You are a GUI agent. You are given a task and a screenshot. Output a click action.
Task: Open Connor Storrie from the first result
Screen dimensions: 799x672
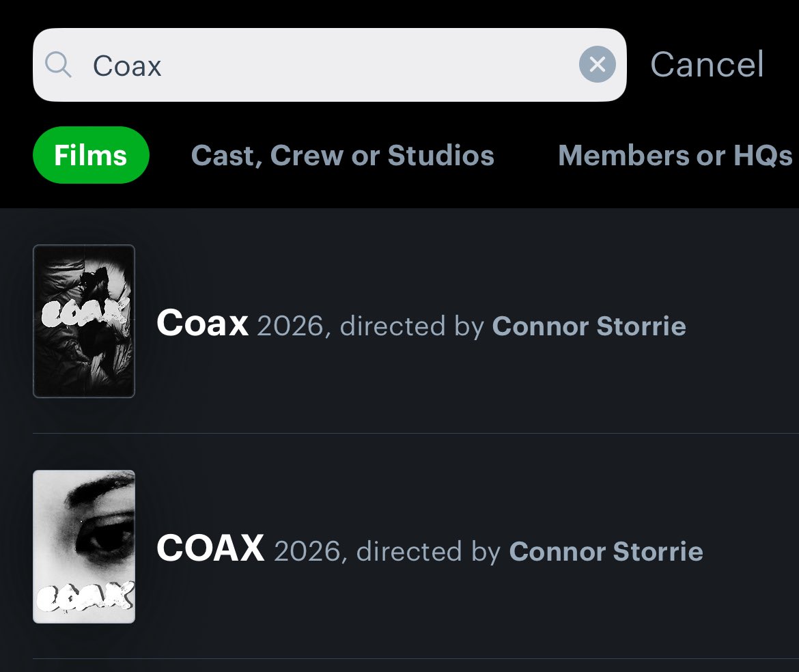pos(589,326)
